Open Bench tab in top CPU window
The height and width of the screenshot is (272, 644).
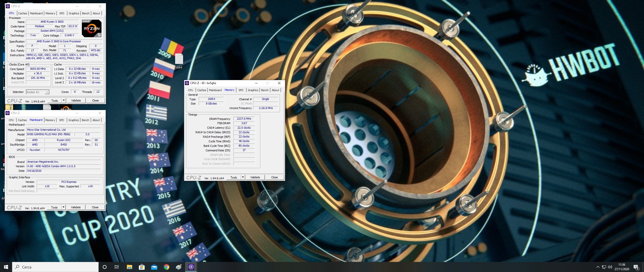coord(86,13)
